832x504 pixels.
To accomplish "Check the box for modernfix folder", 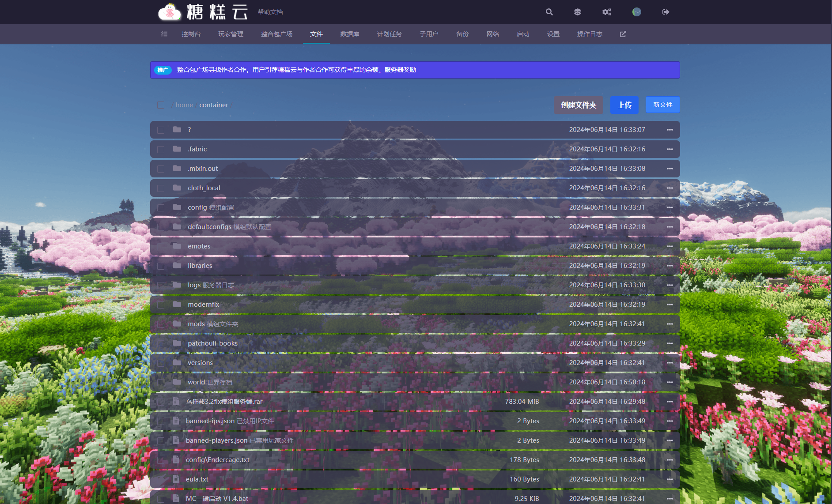I will tap(161, 305).
